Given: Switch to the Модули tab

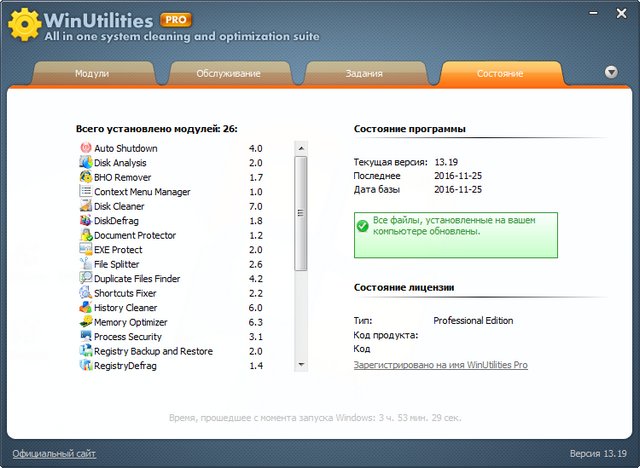Looking at the screenshot, I should [x=92, y=74].
